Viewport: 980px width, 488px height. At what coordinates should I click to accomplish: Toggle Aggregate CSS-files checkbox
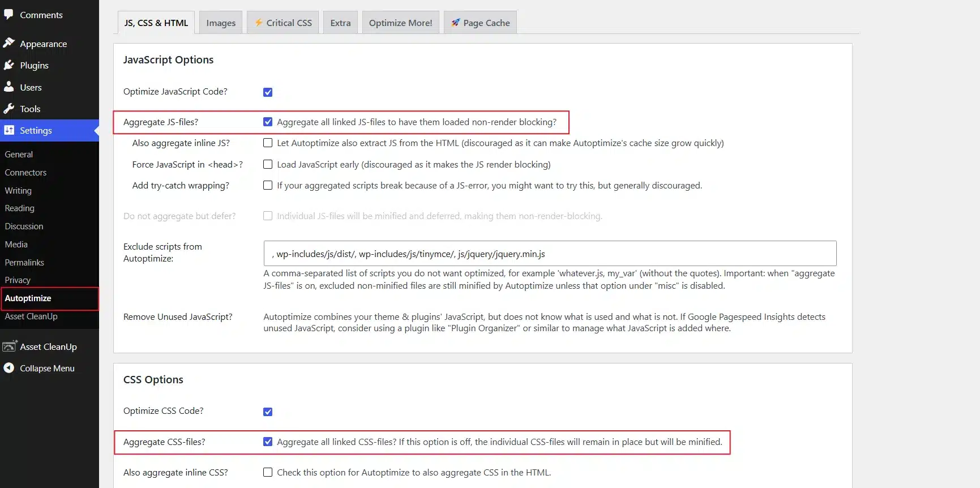pos(268,442)
